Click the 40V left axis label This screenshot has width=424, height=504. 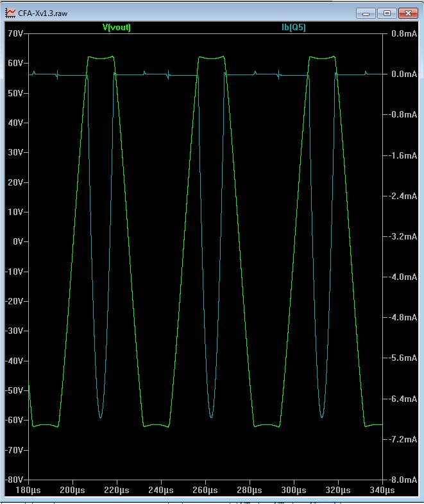pyautogui.click(x=15, y=123)
